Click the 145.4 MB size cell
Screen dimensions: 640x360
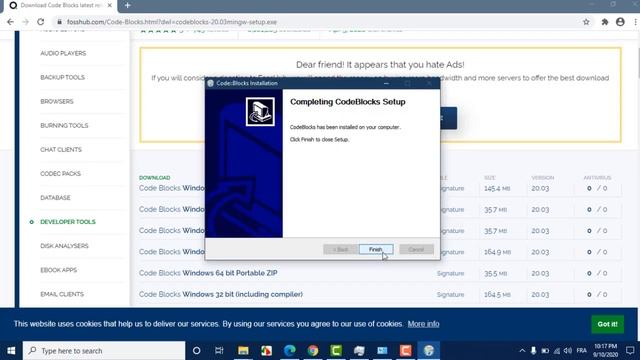click(497, 189)
